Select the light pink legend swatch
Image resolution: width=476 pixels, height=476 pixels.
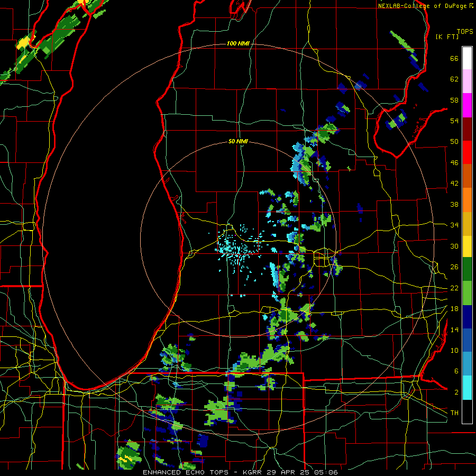pyautogui.click(x=467, y=81)
